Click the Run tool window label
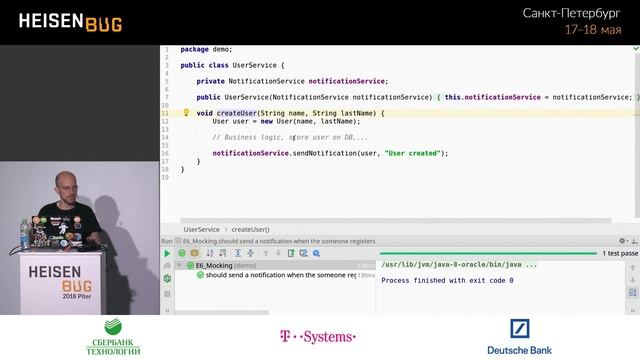The width and height of the screenshot is (640, 360). [x=167, y=241]
